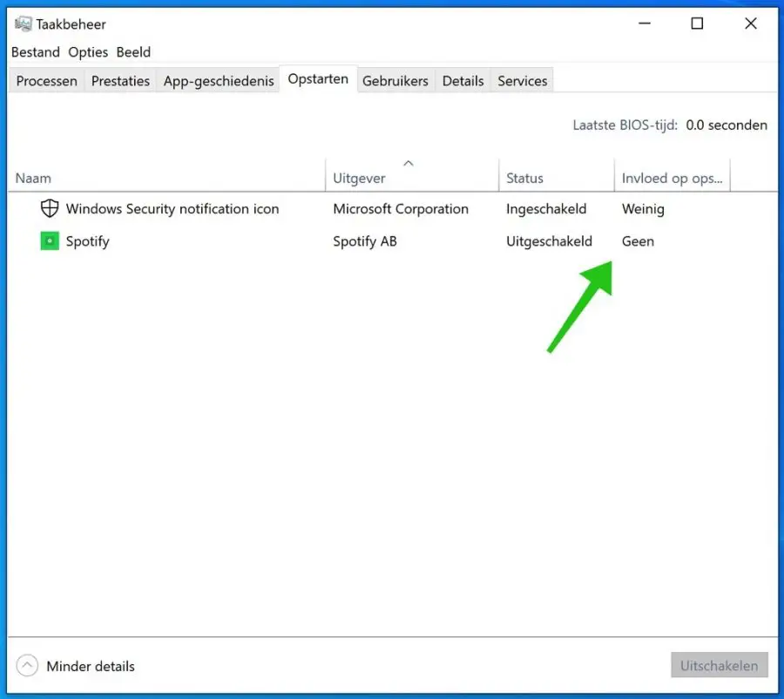Viewport: 784px width, 699px height.
Task: Open the Beeld menu
Action: click(133, 52)
